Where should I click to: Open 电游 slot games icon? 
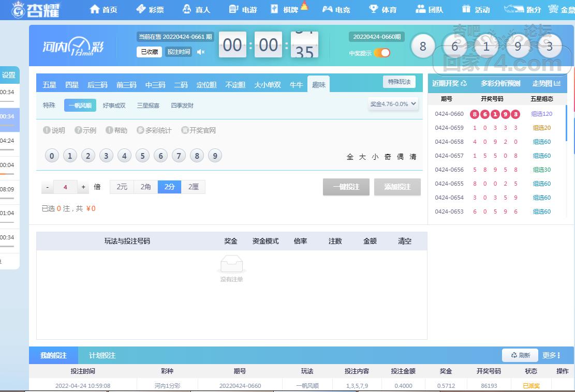pyautogui.click(x=233, y=9)
